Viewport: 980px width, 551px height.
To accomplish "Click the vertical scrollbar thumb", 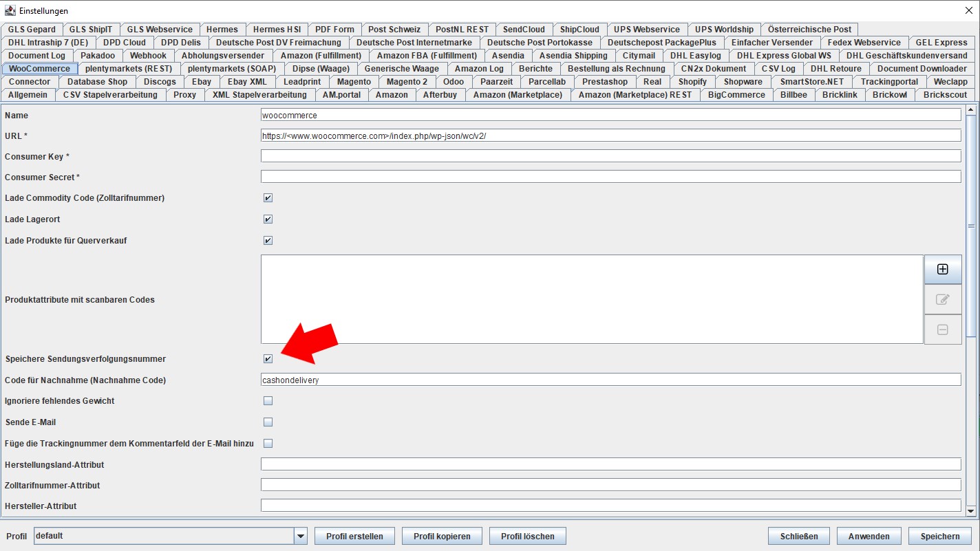I will [971, 226].
